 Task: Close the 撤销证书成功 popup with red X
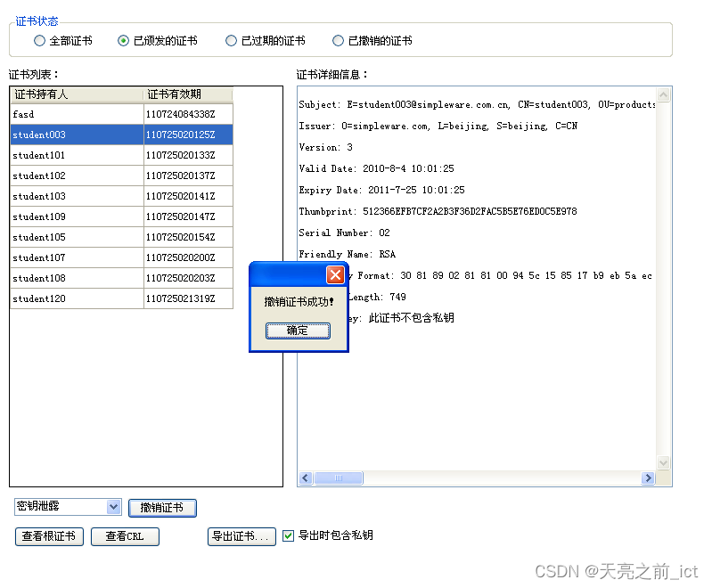point(335,274)
